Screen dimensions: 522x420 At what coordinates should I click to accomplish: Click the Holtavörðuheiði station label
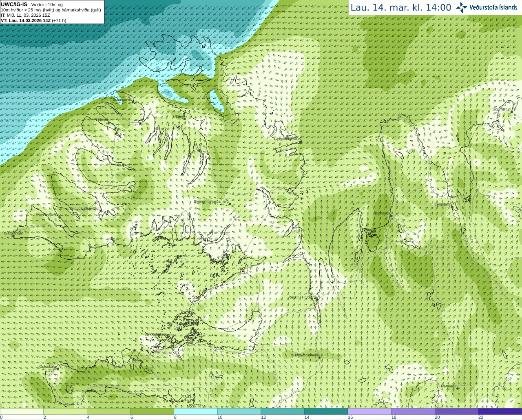[305, 355]
